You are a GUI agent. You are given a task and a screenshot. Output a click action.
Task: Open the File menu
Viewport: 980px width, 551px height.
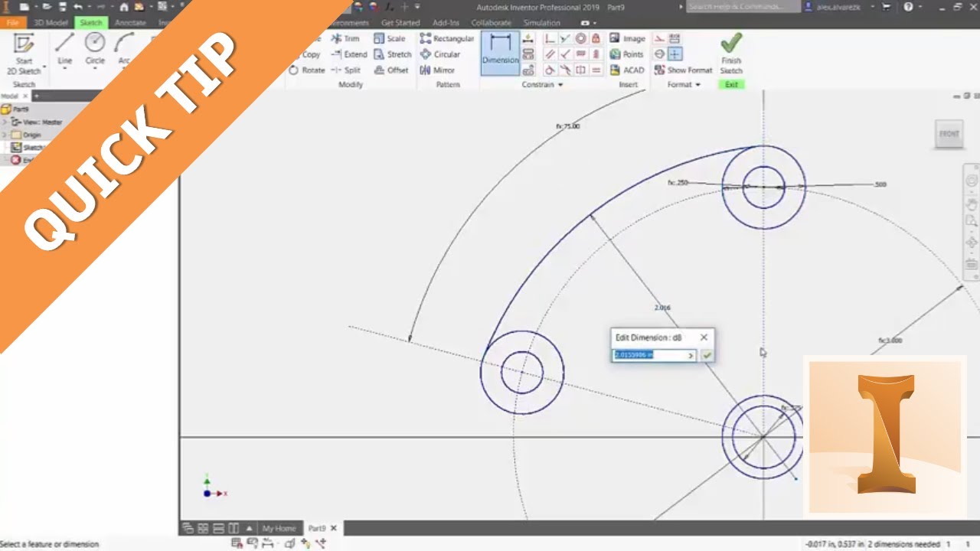tap(12, 23)
